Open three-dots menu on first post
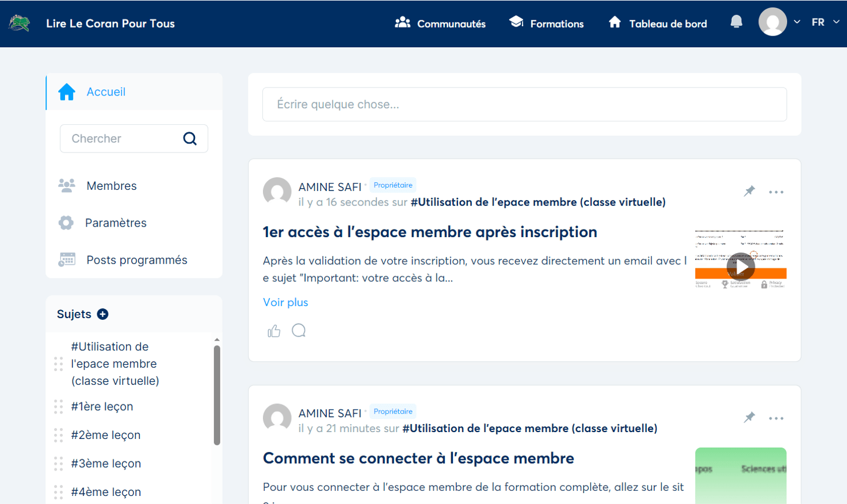 776,192
